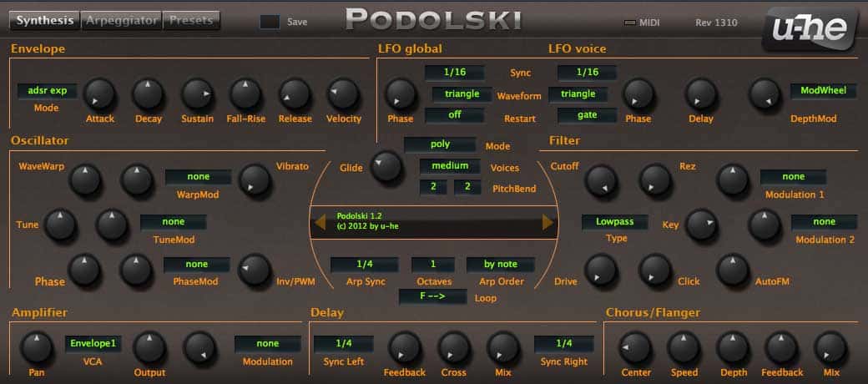Click the Amplifier Pan knob
This screenshot has height=384, width=868.
pos(34,346)
